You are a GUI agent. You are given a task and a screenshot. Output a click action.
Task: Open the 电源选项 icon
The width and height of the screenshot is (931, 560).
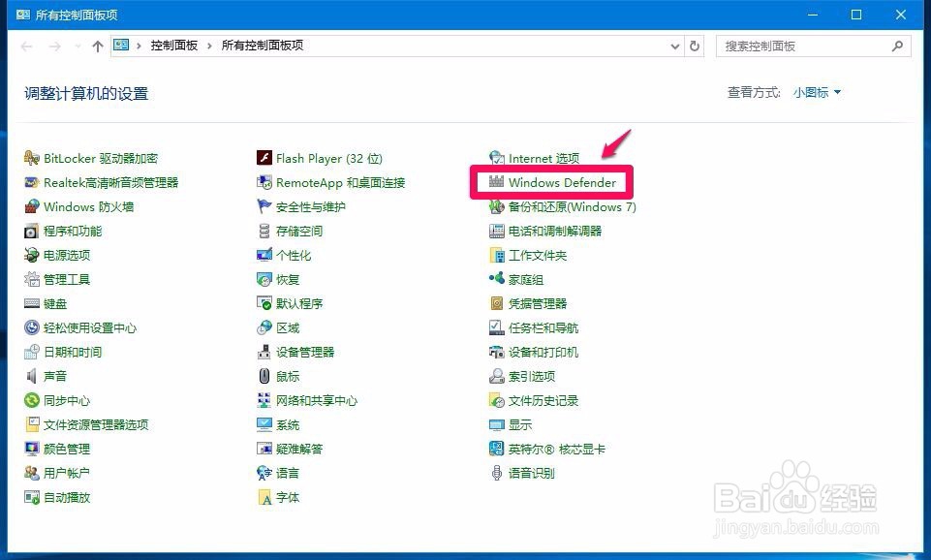pyautogui.click(x=31, y=256)
